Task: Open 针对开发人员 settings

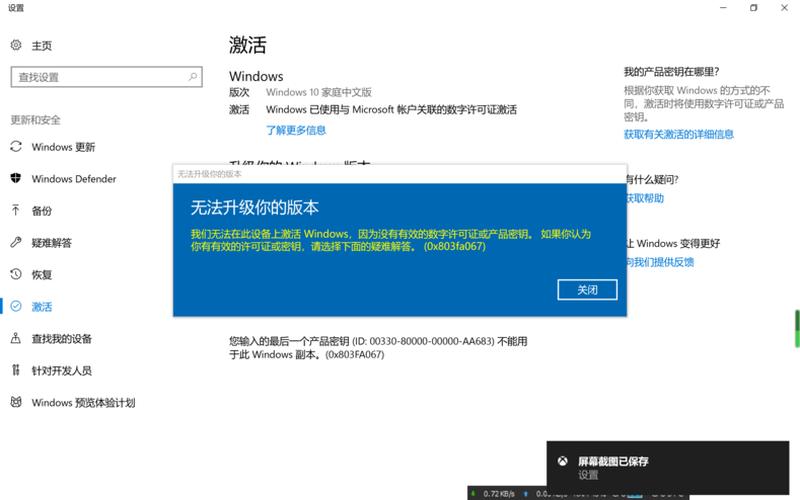Action: click(x=62, y=371)
